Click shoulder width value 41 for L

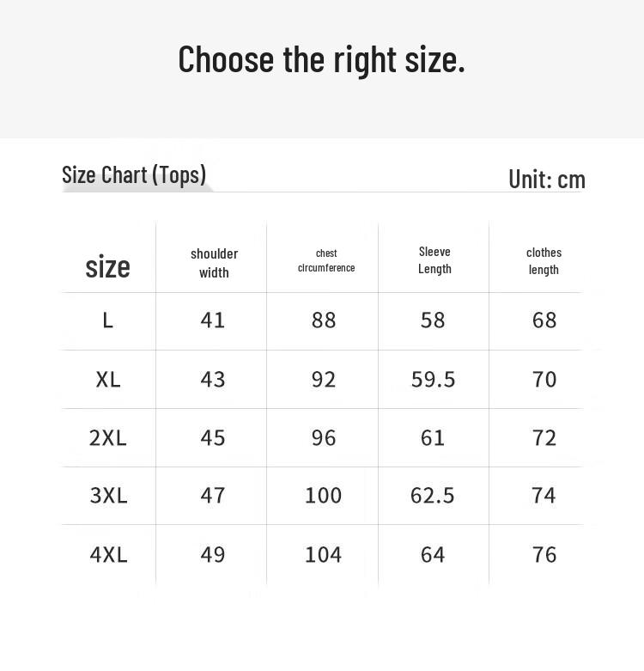pos(213,320)
